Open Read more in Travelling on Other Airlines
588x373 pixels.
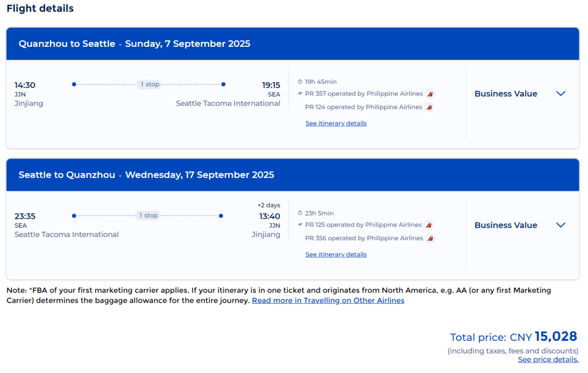pos(328,301)
